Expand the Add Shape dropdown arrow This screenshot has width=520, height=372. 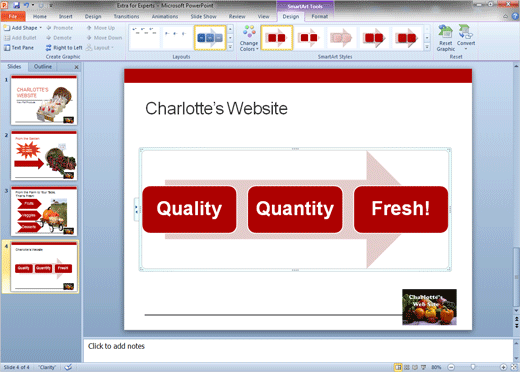[41, 28]
